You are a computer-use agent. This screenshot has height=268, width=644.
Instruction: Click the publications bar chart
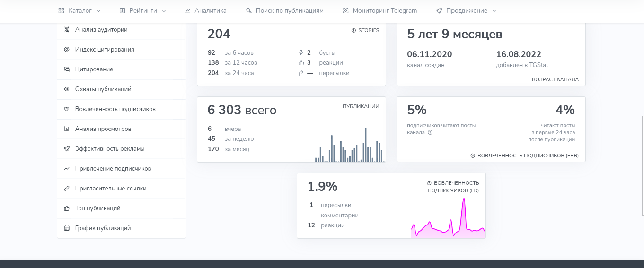tap(349, 145)
